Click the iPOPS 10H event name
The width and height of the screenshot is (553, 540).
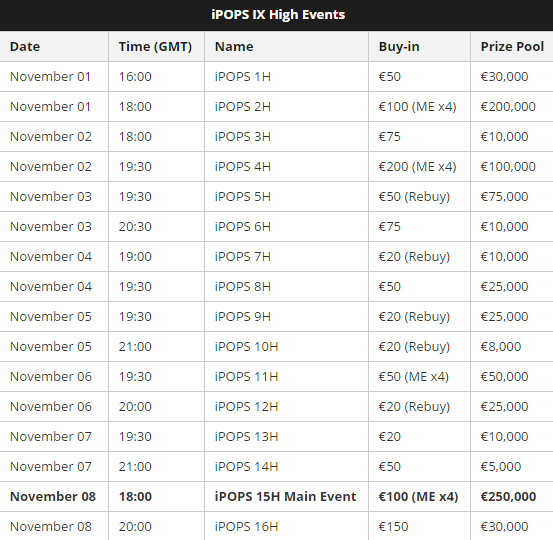click(x=247, y=346)
